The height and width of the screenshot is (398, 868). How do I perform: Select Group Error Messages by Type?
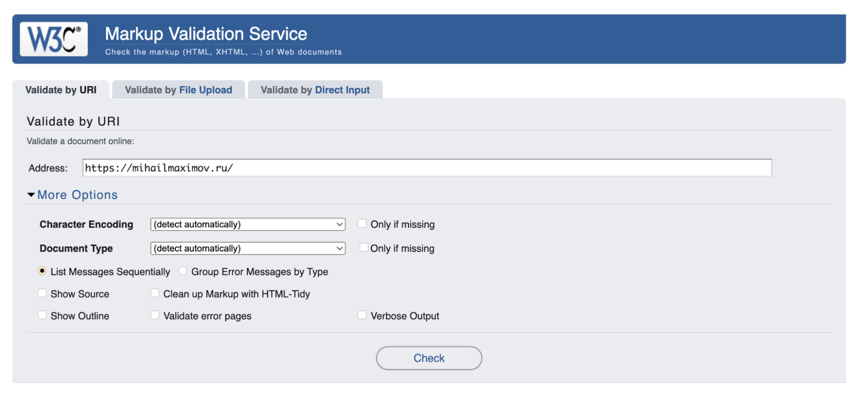[183, 271]
